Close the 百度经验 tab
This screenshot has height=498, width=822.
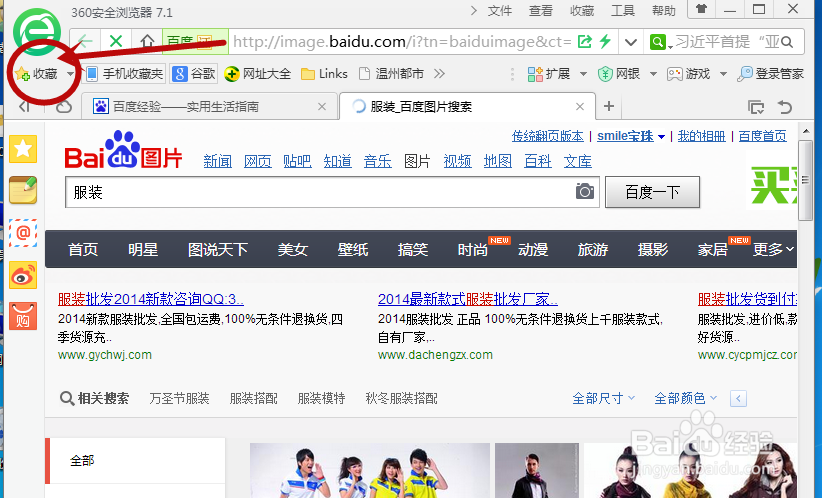coord(322,107)
